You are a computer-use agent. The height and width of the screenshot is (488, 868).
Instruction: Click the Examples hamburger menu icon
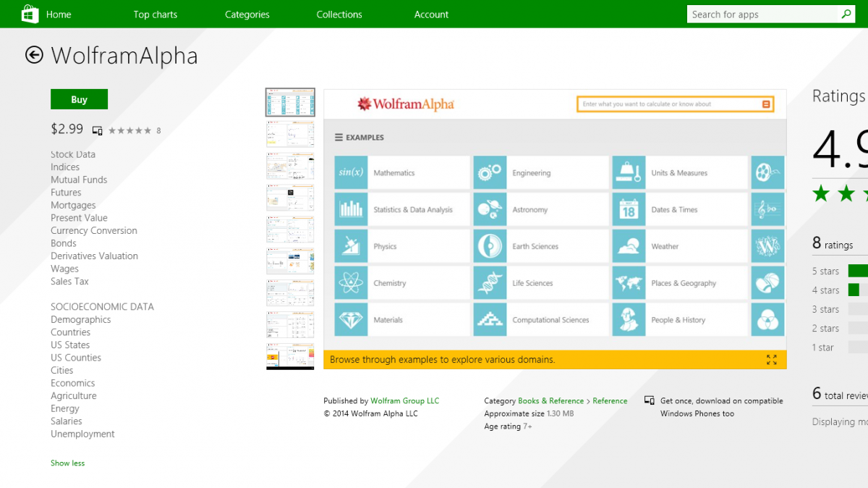[x=339, y=138]
